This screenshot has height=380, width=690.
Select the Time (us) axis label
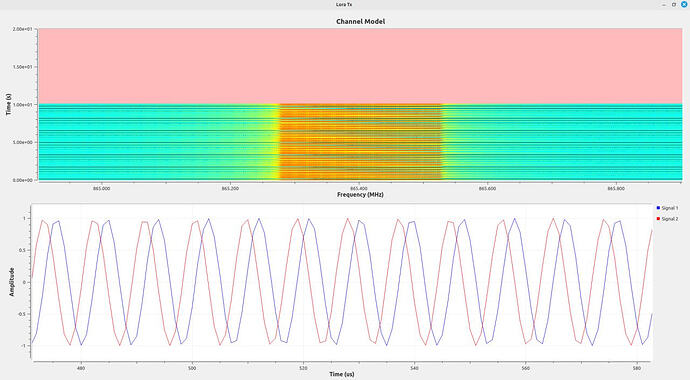point(342,374)
